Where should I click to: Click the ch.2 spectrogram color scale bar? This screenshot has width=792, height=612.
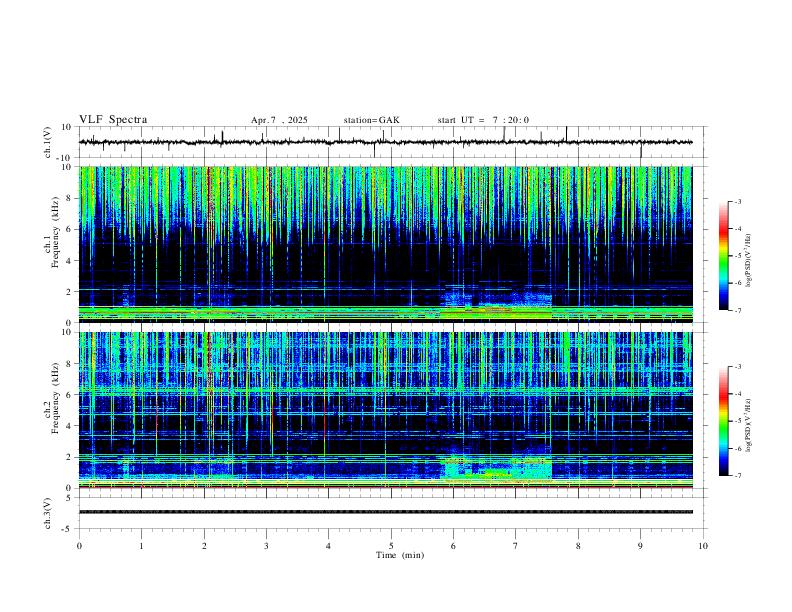(x=723, y=421)
